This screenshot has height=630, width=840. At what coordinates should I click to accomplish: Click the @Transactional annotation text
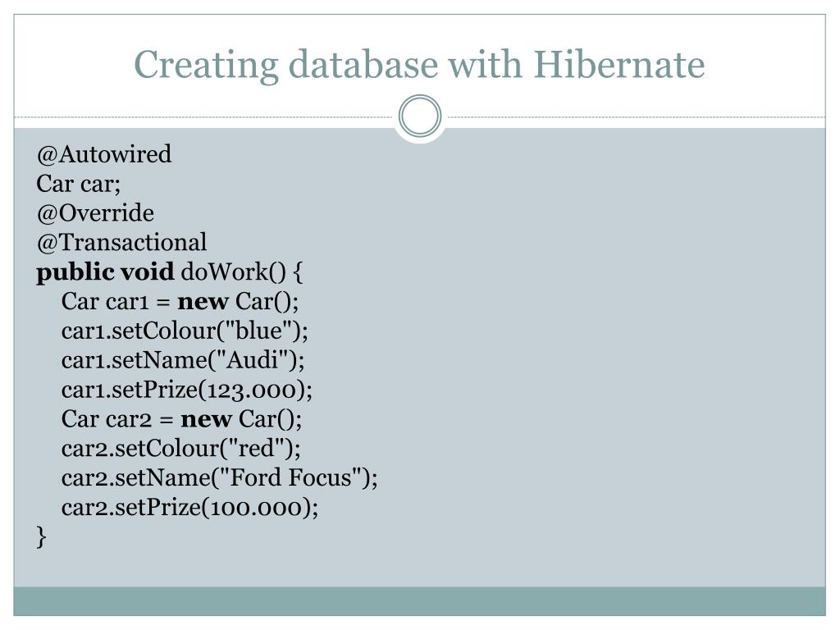(121, 242)
